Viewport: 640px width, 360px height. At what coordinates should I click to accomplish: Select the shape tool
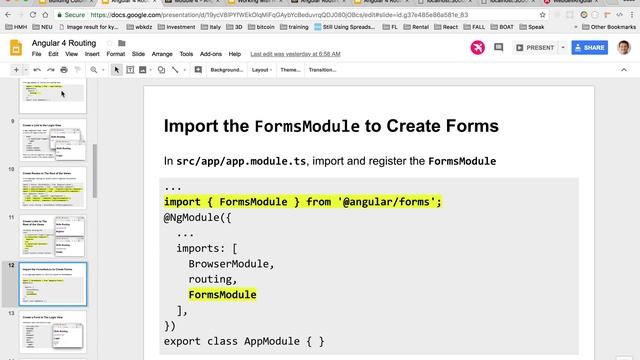pyautogui.click(x=162, y=70)
